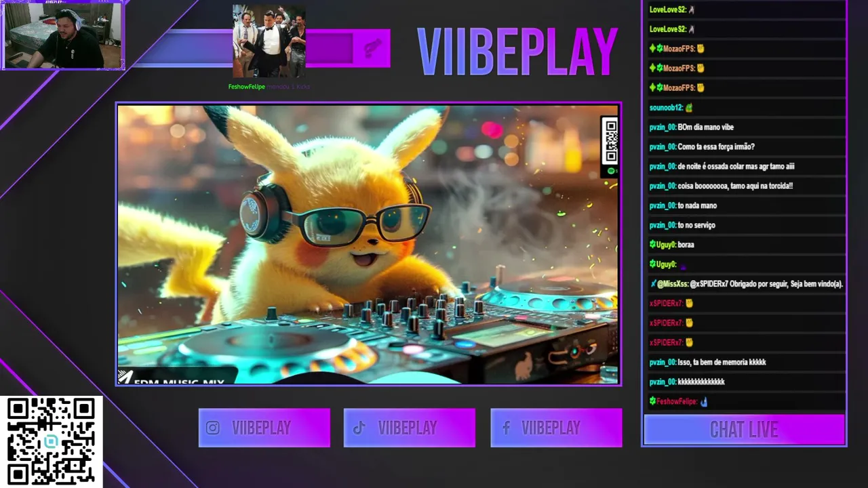The image size is (868, 488).
Task: Click the Spotify icon below the video's QR code
Action: point(611,171)
